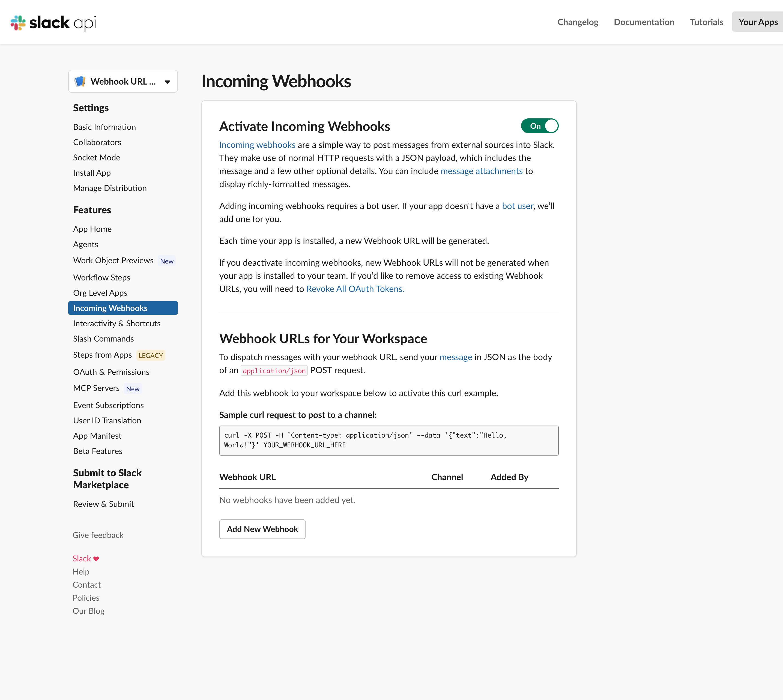Open Work Object Previews page
This screenshot has height=700, width=783.
click(x=113, y=261)
